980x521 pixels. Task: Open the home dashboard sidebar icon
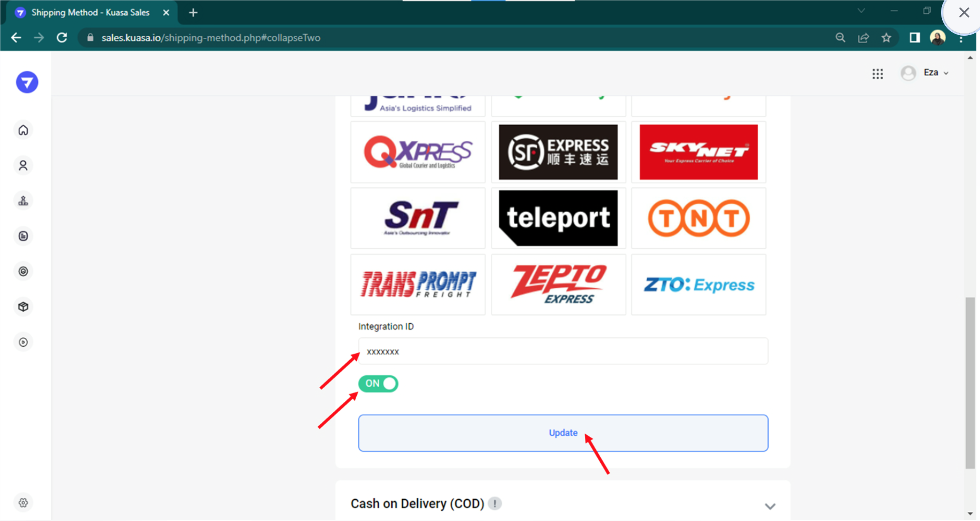(x=23, y=130)
